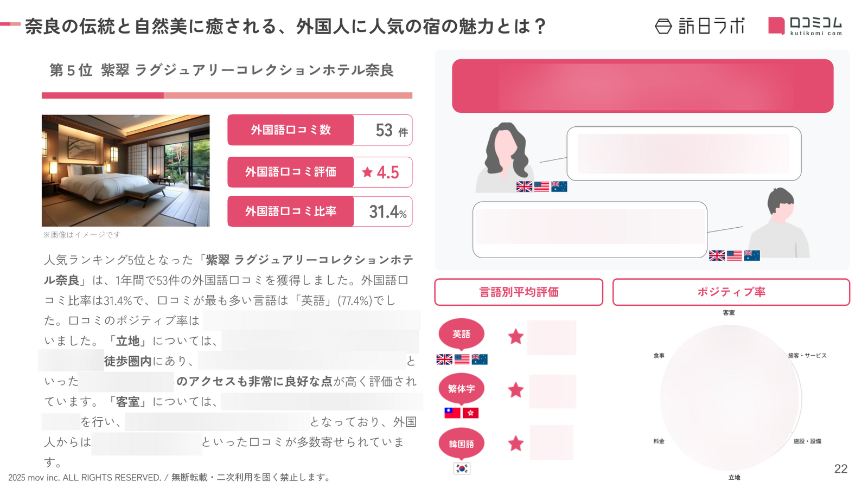Click the South Korean flag icon
The image size is (868, 488).
tap(462, 468)
